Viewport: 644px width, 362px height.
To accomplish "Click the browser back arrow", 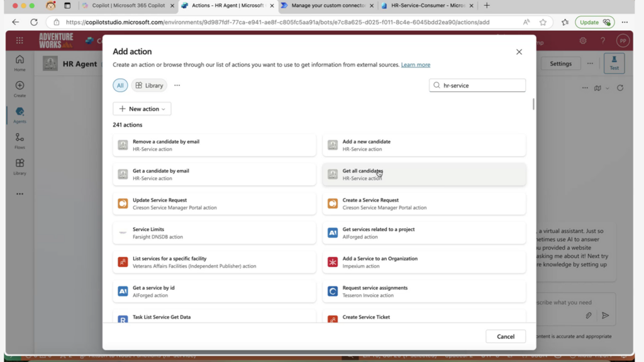I will point(15,22).
